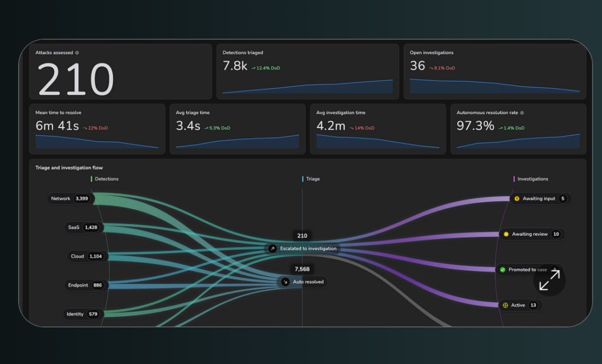Screen dimensions: 602x364
Task: Click the Awaiting review status icon
Action: [x=506, y=234]
